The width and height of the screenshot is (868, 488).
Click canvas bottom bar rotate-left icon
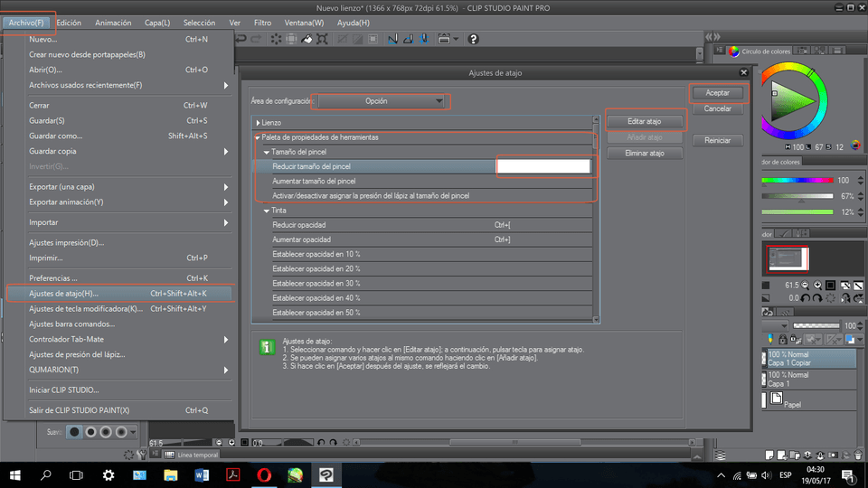(x=321, y=443)
